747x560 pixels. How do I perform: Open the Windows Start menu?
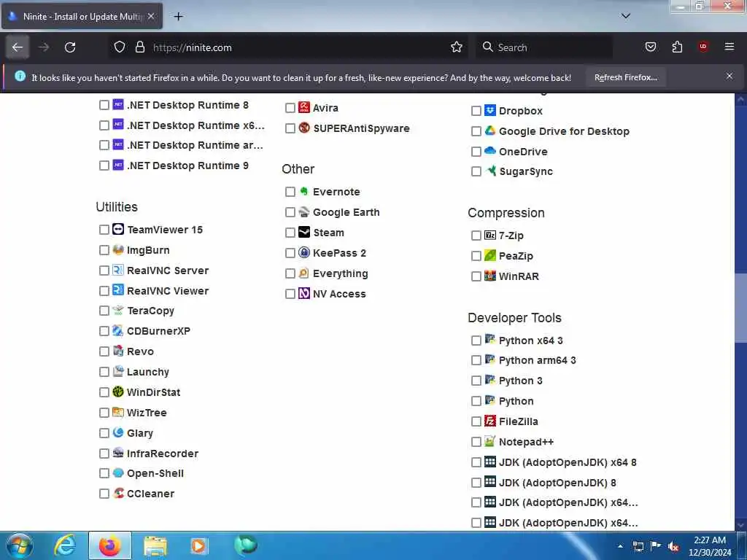(19, 546)
